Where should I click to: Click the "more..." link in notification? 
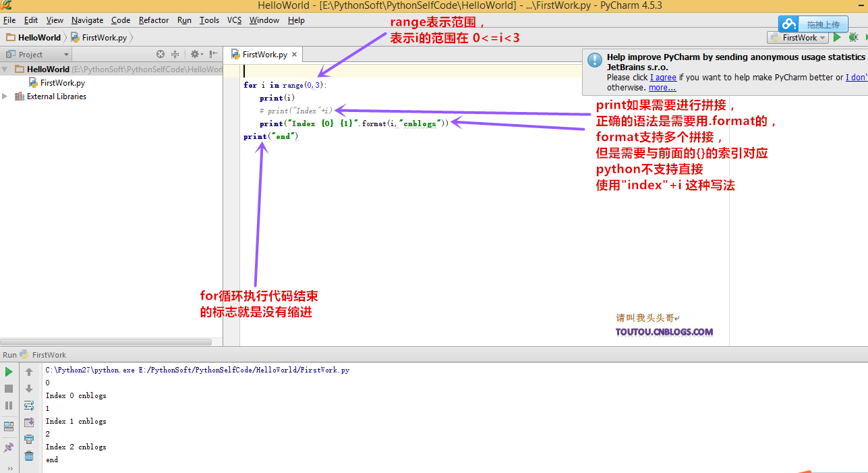pyautogui.click(x=662, y=88)
